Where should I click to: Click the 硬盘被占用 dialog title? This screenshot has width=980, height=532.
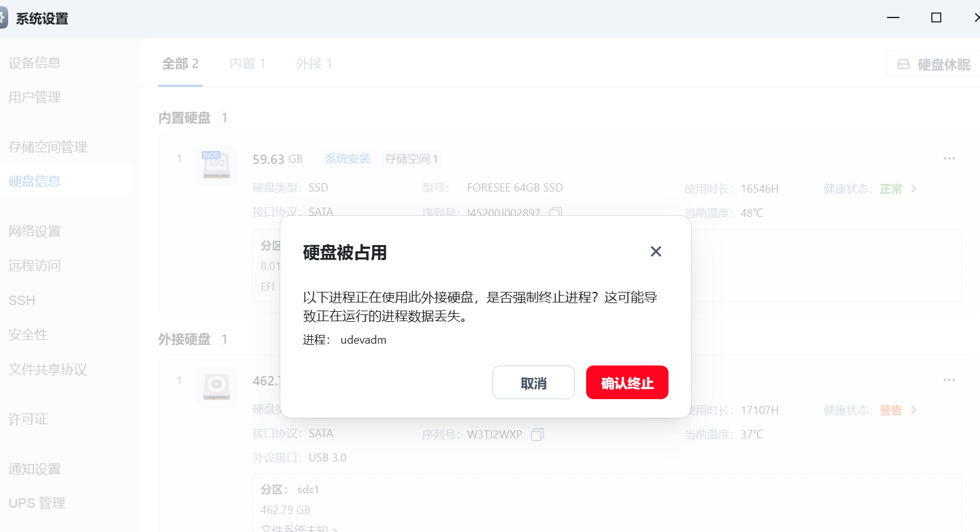click(345, 252)
